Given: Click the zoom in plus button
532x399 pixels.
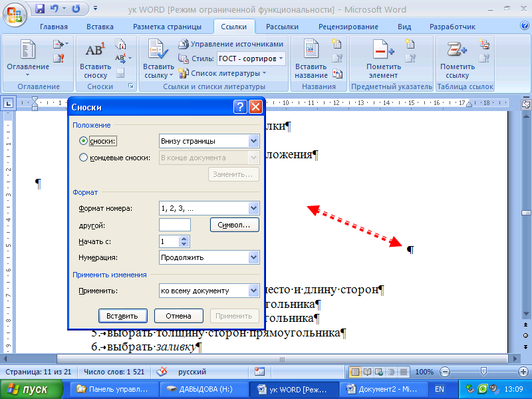Looking at the screenshot, I should [523, 372].
